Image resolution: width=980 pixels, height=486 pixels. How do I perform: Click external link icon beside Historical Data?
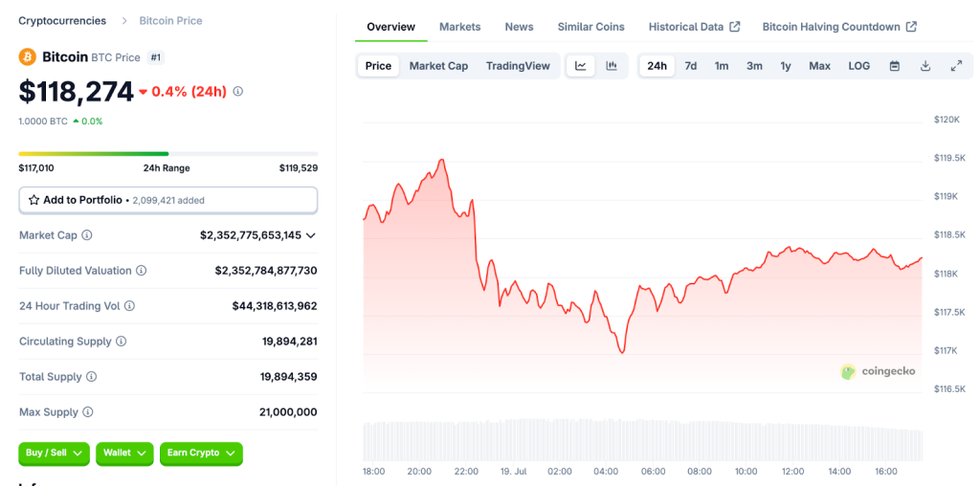pos(735,27)
